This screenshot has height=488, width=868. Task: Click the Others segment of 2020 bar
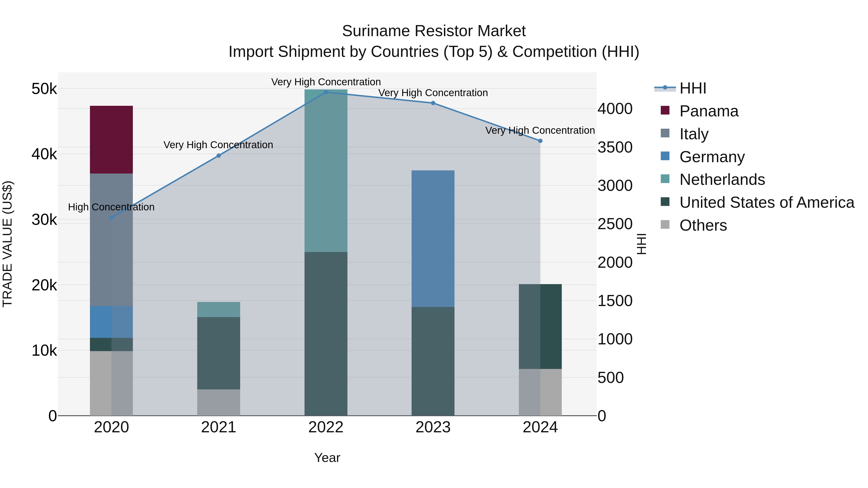[x=112, y=383]
